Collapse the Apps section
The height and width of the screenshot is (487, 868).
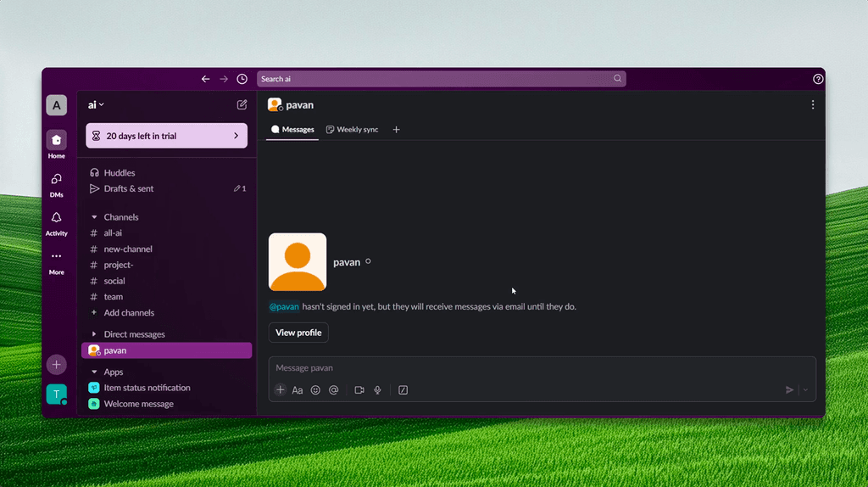click(94, 372)
